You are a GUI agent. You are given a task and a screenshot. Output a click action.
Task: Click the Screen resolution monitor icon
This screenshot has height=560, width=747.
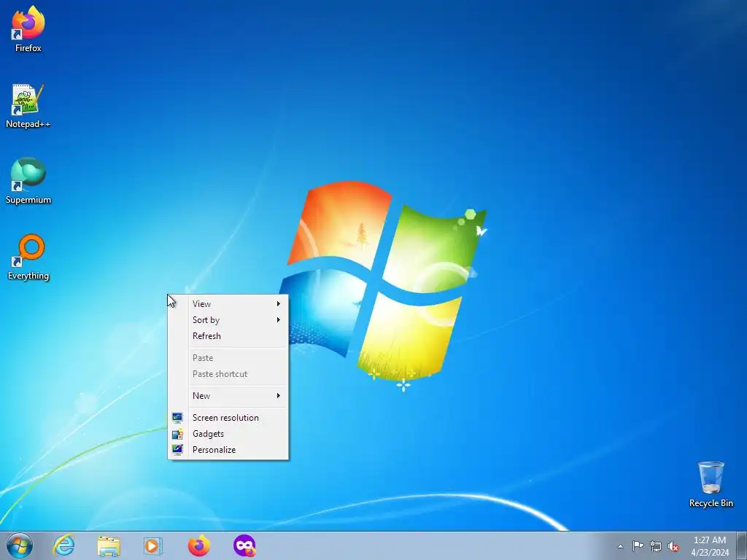tap(178, 418)
